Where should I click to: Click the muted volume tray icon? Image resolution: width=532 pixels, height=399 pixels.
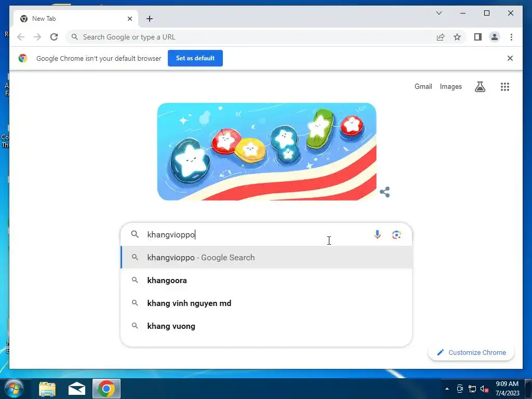pos(485,389)
